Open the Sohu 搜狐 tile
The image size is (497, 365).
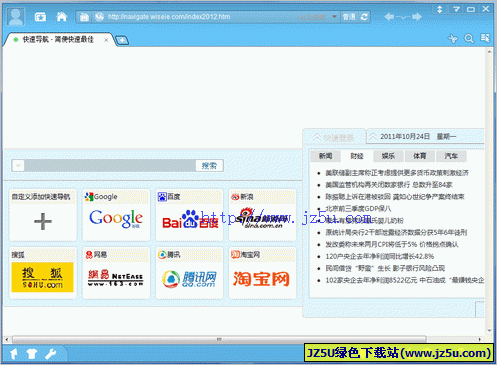(x=43, y=273)
